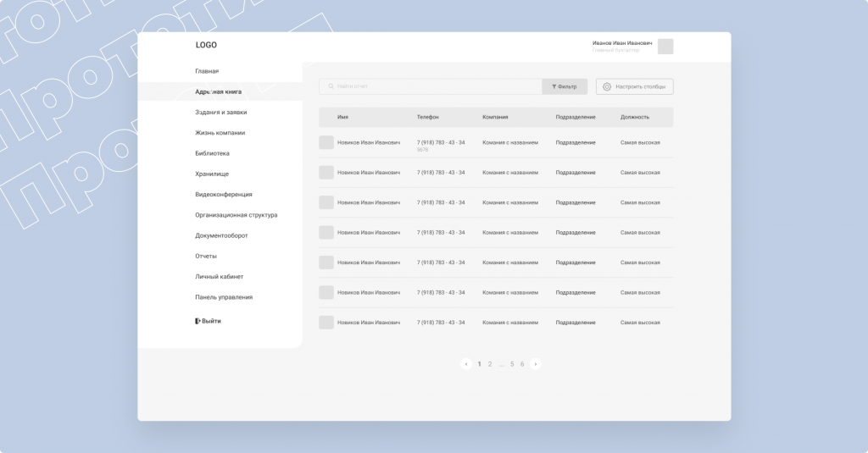Click the avatar in the first contact row
This screenshot has width=868, height=453.
[326, 142]
